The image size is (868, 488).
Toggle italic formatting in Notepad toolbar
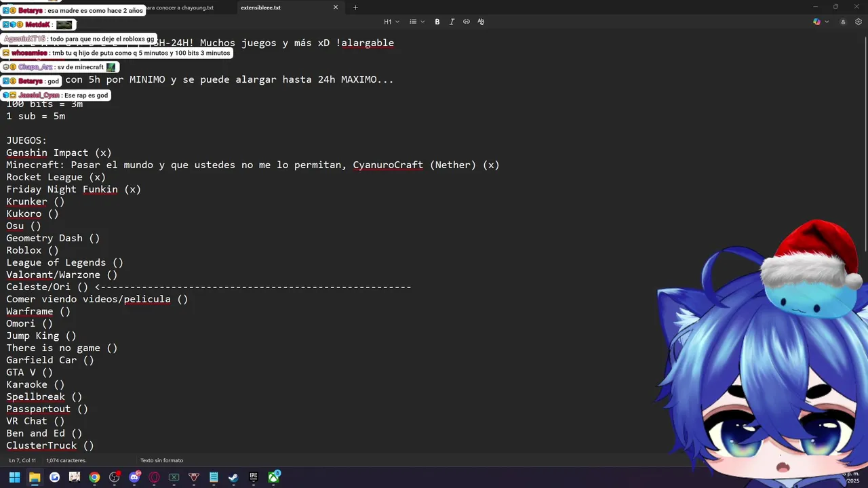(x=452, y=22)
